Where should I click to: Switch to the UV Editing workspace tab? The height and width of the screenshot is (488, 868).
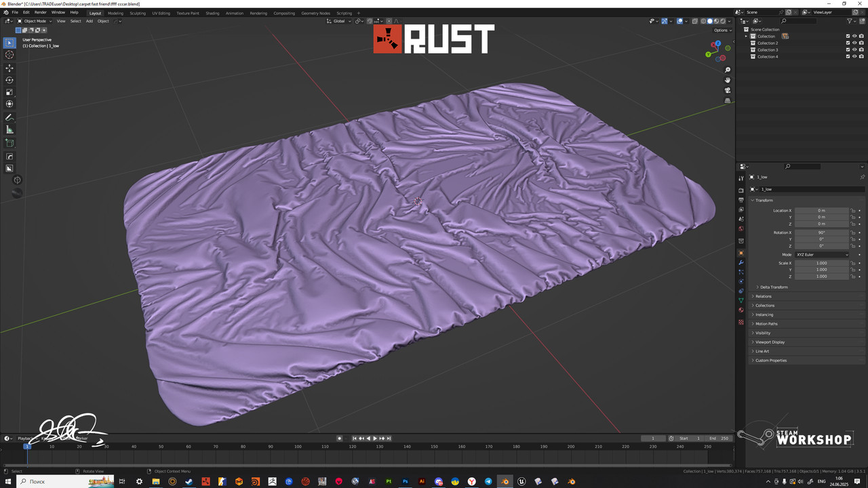coord(161,13)
